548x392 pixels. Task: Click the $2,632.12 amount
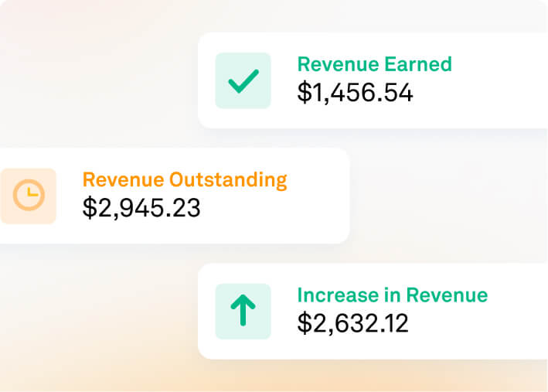pyautogui.click(x=352, y=323)
